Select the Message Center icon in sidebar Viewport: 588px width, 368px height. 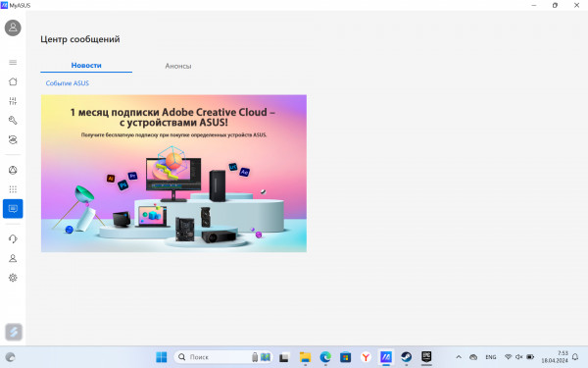tap(13, 208)
